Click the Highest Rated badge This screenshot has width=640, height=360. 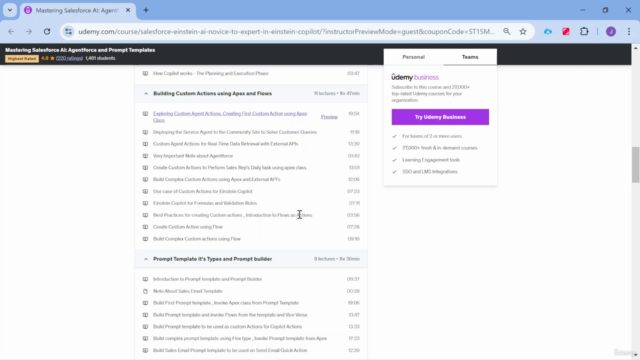(x=22, y=59)
